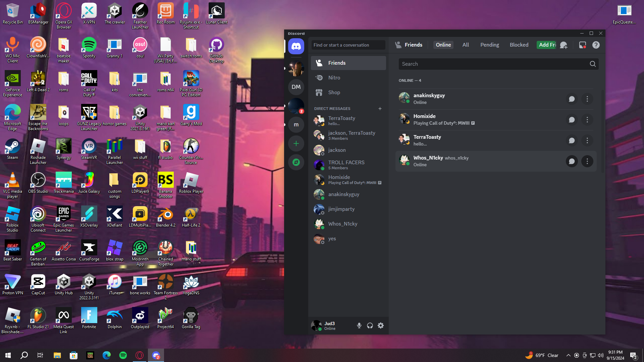
Task: Switch to the Blocked friends tab
Action: (x=519, y=45)
